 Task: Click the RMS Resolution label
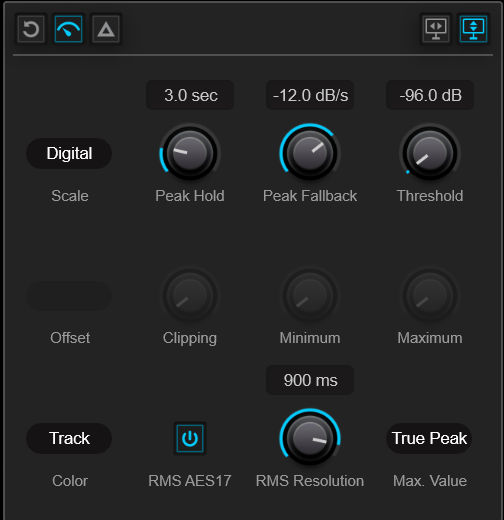pyautogui.click(x=310, y=481)
